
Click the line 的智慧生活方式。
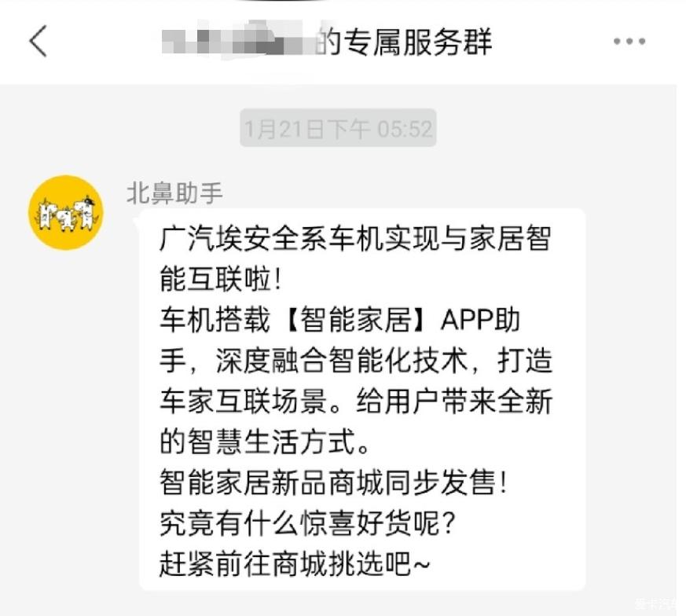click(x=265, y=442)
